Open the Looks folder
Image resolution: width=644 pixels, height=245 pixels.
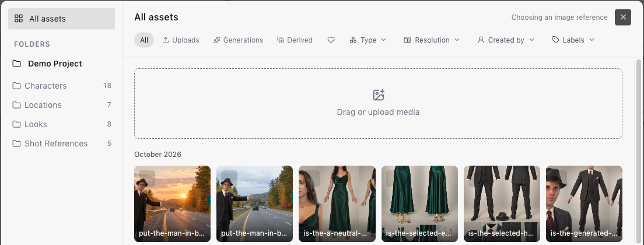tap(61, 124)
